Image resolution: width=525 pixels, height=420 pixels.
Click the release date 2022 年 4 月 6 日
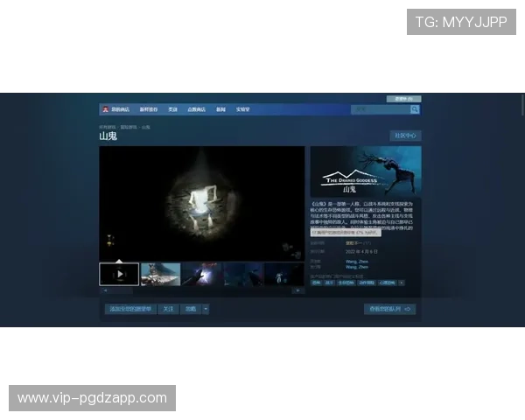(x=361, y=251)
